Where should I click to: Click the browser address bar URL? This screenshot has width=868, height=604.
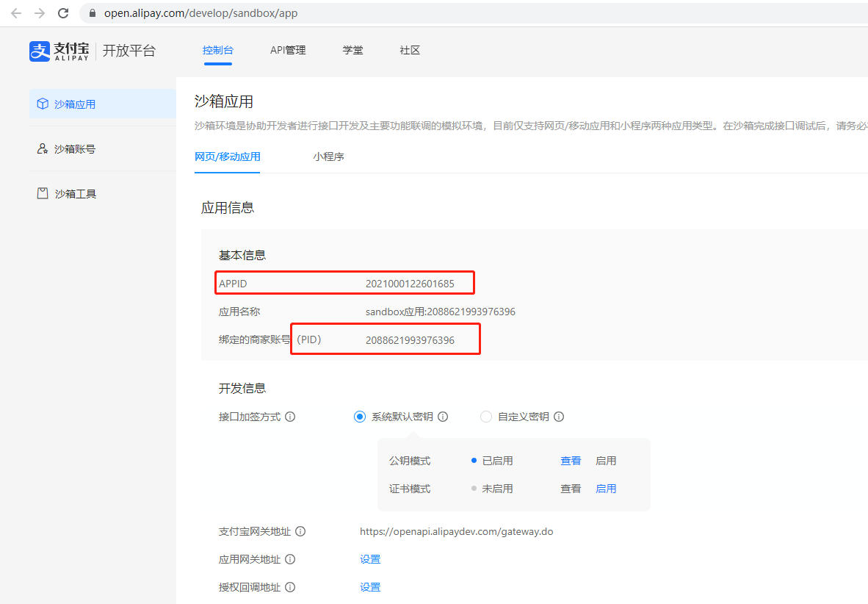point(201,12)
